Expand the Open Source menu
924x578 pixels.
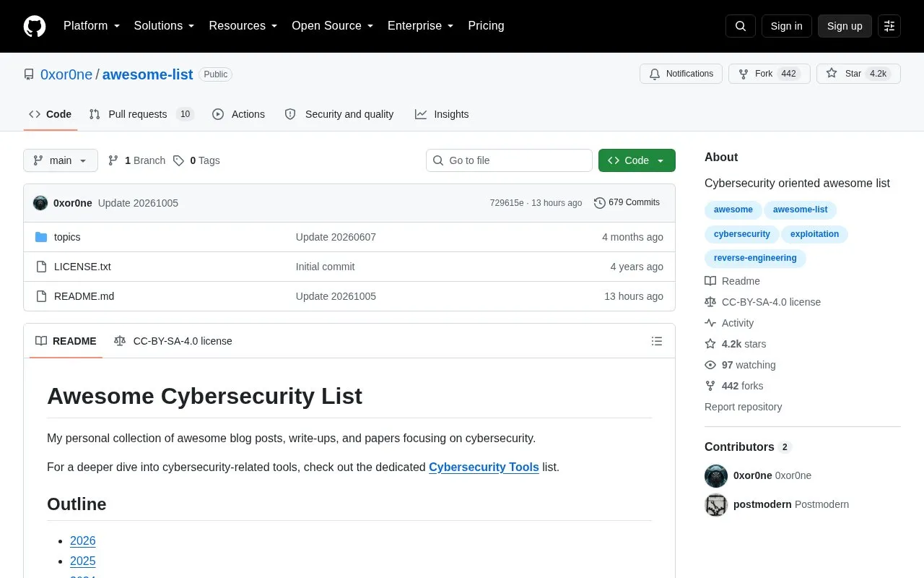tap(333, 26)
